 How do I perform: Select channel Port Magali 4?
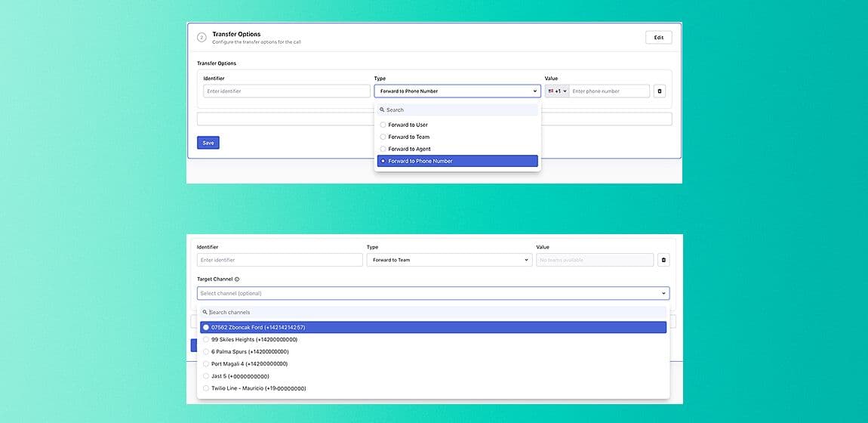point(433,364)
